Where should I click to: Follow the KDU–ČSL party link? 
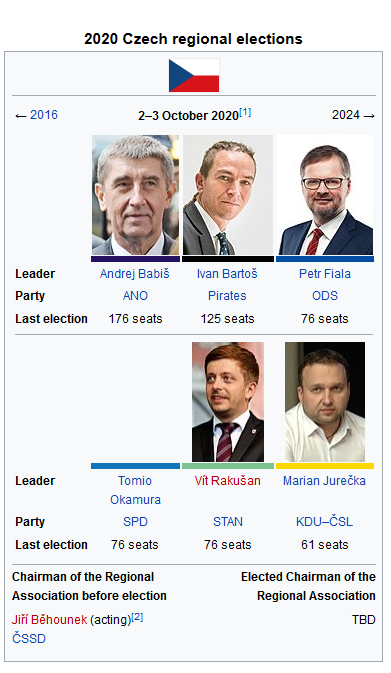pos(324,521)
